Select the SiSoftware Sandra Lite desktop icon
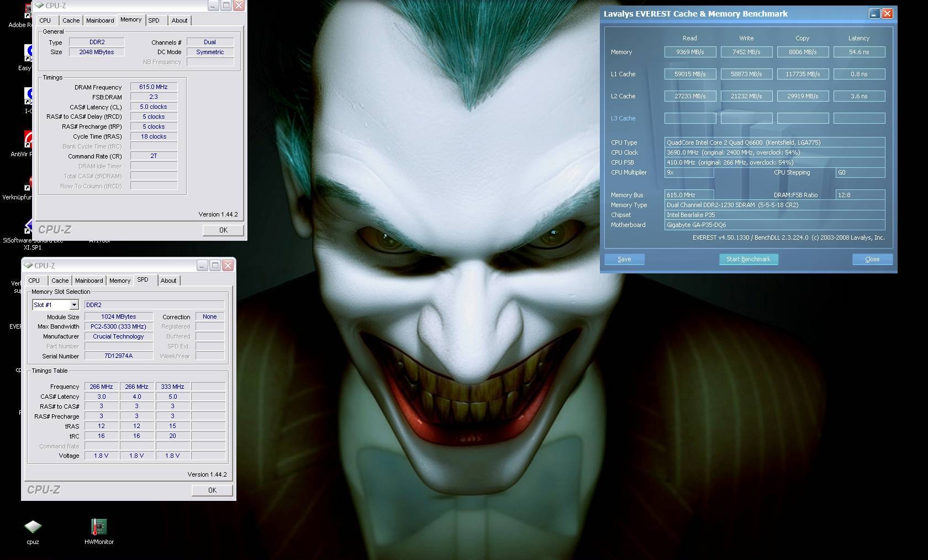 coord(29,225)
